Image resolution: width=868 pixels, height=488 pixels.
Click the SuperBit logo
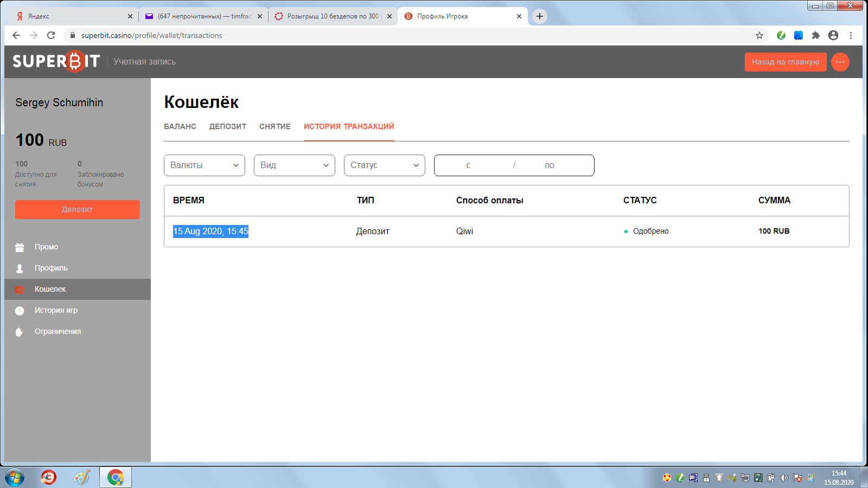point(56,61)
